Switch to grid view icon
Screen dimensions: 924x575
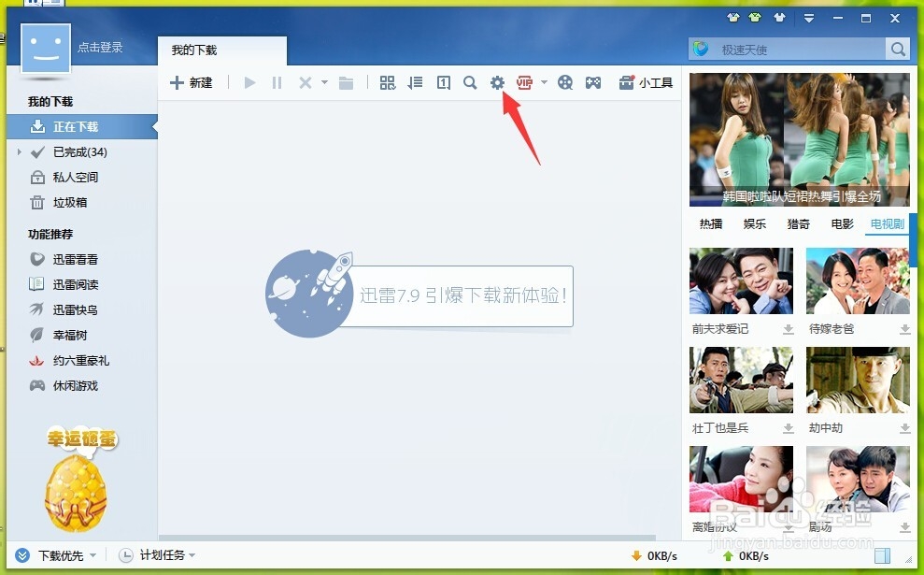click(x=387, y=83)
